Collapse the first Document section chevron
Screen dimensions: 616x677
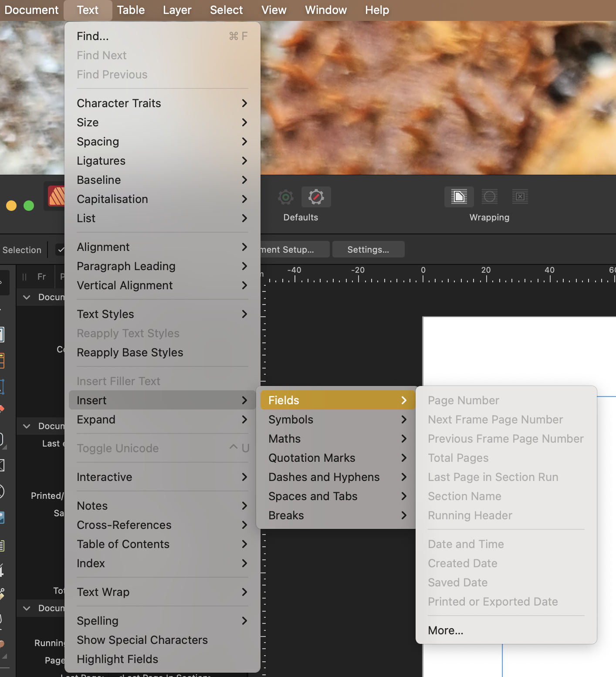click(27, 297)
